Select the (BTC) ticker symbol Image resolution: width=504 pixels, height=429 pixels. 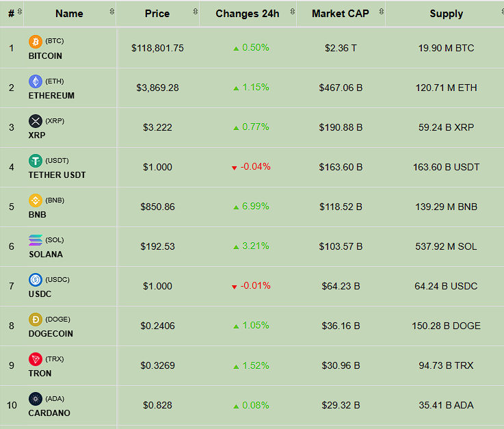55,41
